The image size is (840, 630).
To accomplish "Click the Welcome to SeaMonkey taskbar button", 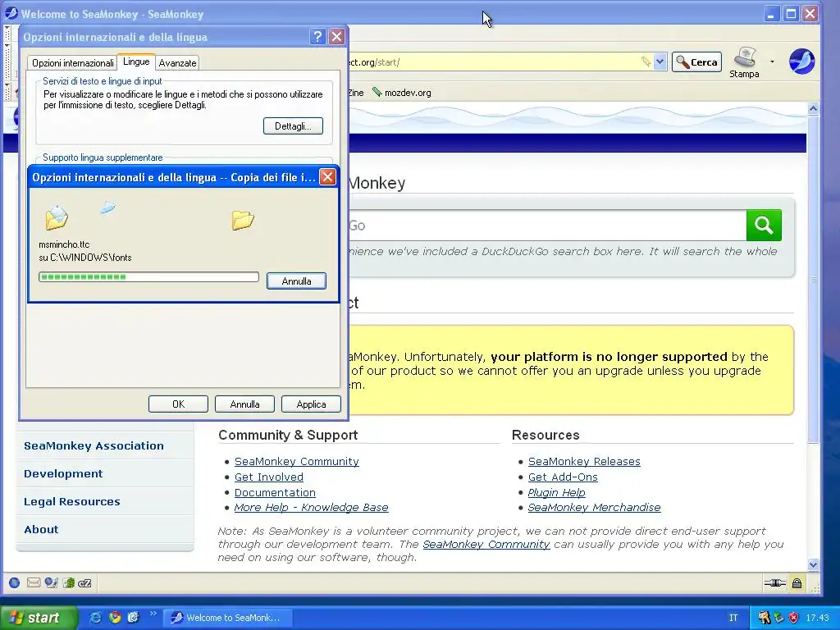I will pyautogui.click(x=228, y=618).
